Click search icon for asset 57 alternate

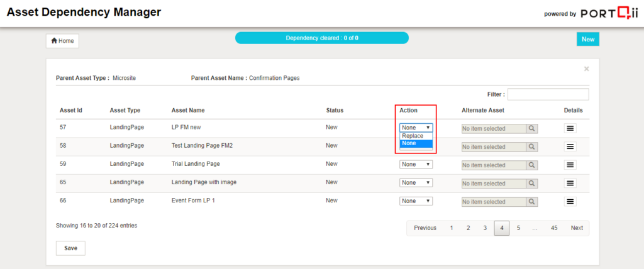[531, 128]
